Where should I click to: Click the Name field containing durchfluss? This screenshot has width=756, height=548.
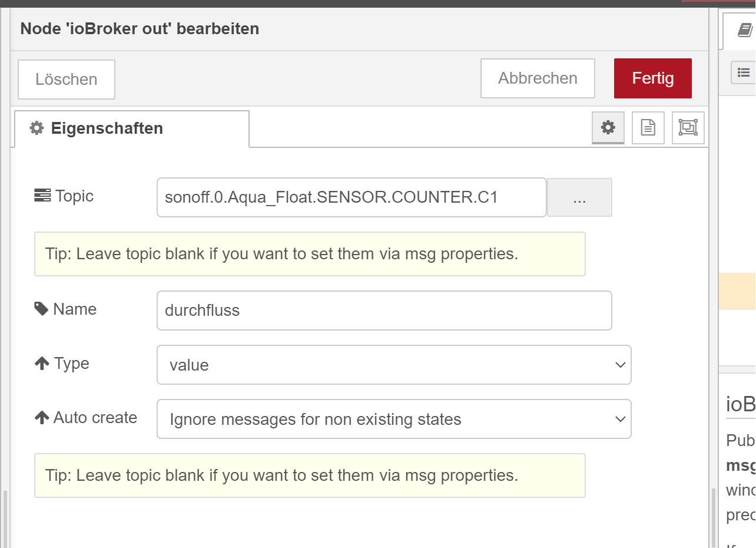pyautogui.click(x=384, y=311)
